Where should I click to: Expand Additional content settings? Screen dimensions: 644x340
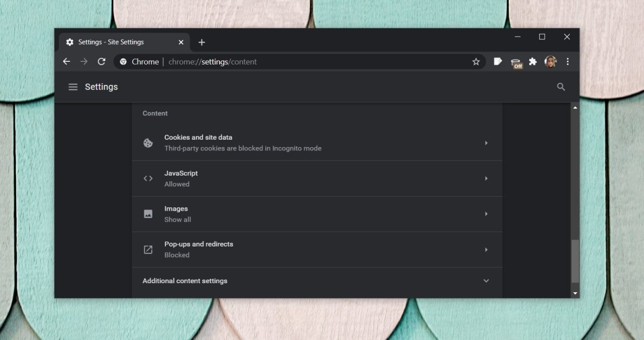(486, 281)
